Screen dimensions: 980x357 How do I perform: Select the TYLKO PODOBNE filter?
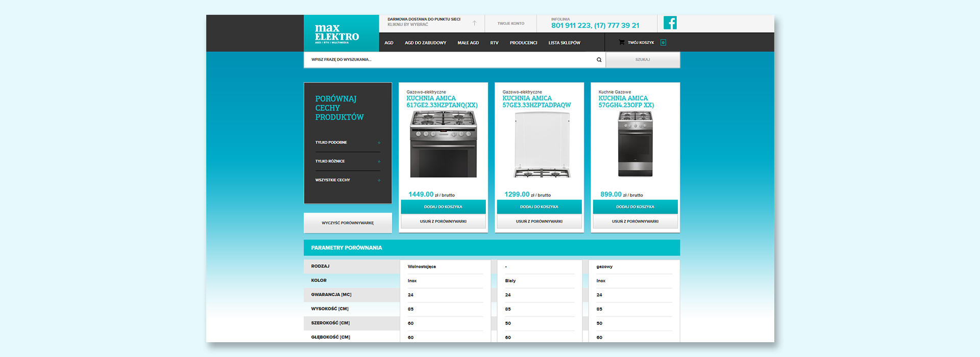coord(348,142)
